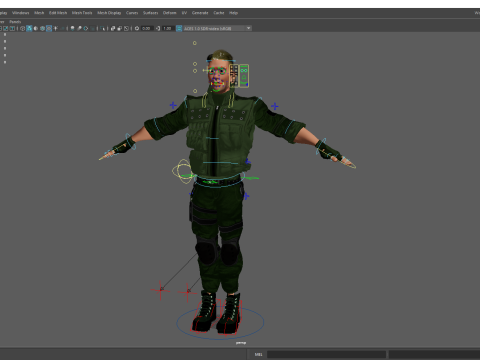480x360 pixels.
Task: Switch viewport to wireframe shading
Action: tap(22, 28)
